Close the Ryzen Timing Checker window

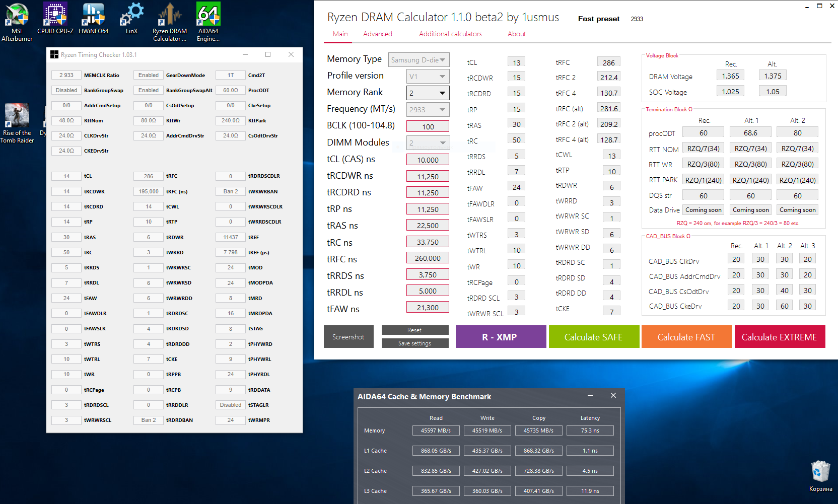tap(291, 54)
